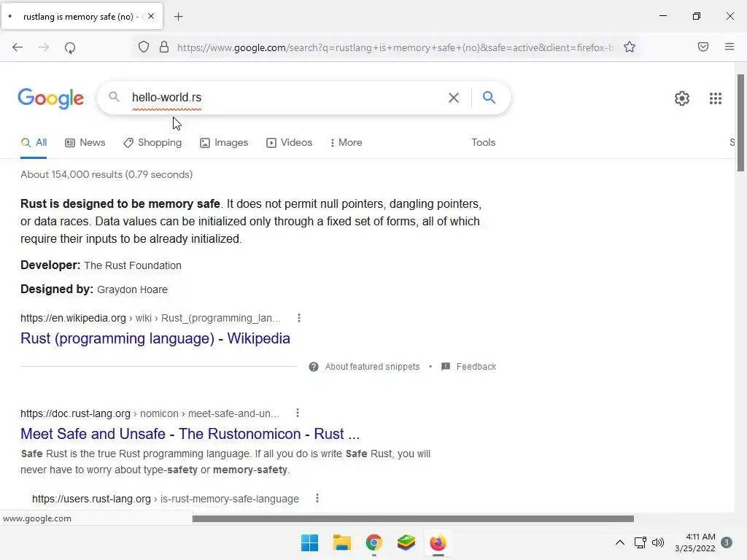The width and height of the screenshot is (747, 560).
Task: Bookmark this page with the star icon
Action: click(630, 47)
